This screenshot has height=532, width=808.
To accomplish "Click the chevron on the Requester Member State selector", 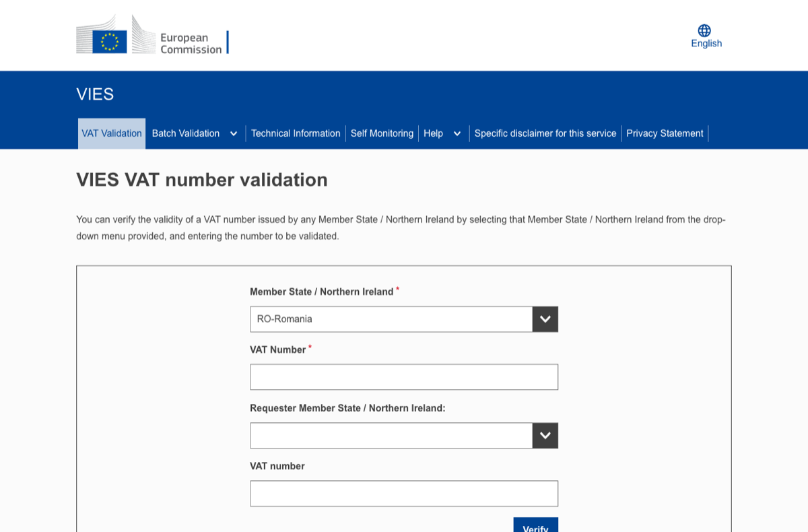I will coord(545,435).
